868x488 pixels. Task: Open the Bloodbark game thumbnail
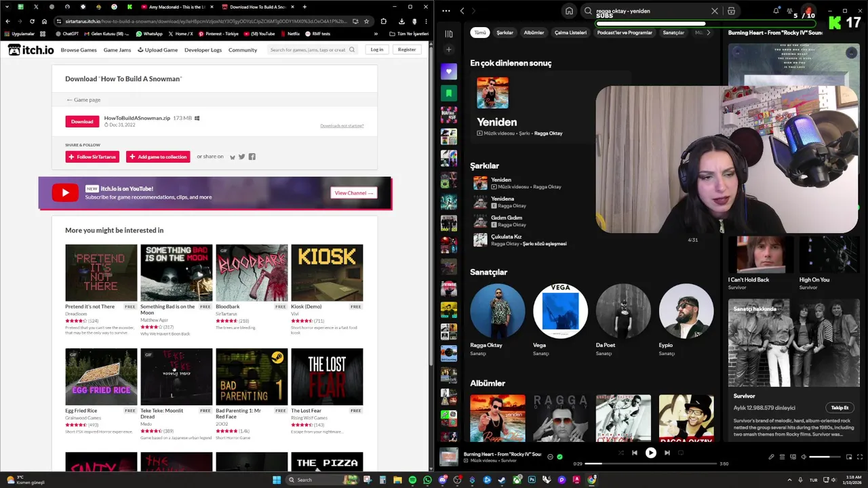pos(252,272)
